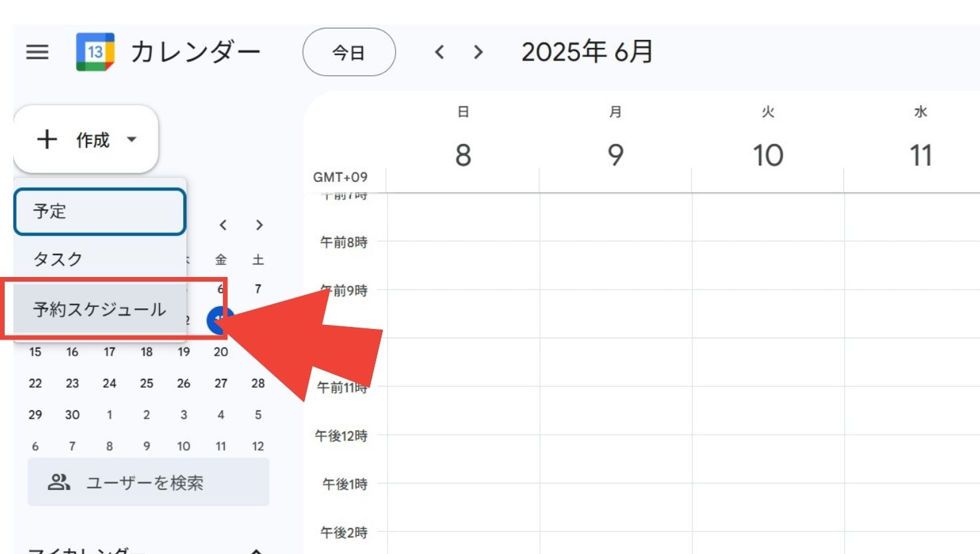Select タスク from the create menu
This screenshot has height=554, width=980.
(100, 259)
